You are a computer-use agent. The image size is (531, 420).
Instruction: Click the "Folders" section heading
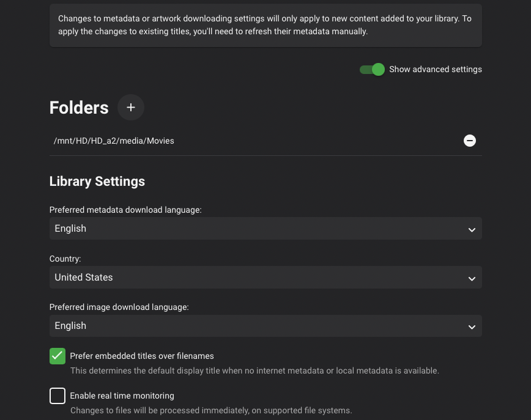[x=79, y=108]
